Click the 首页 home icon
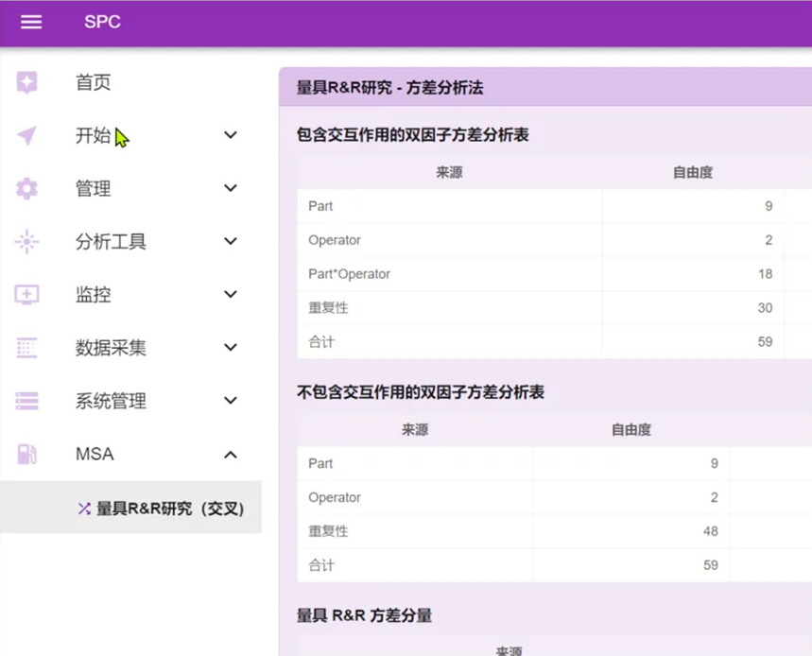The height and width of the screenshot is (656, 812). click(26, 82)
